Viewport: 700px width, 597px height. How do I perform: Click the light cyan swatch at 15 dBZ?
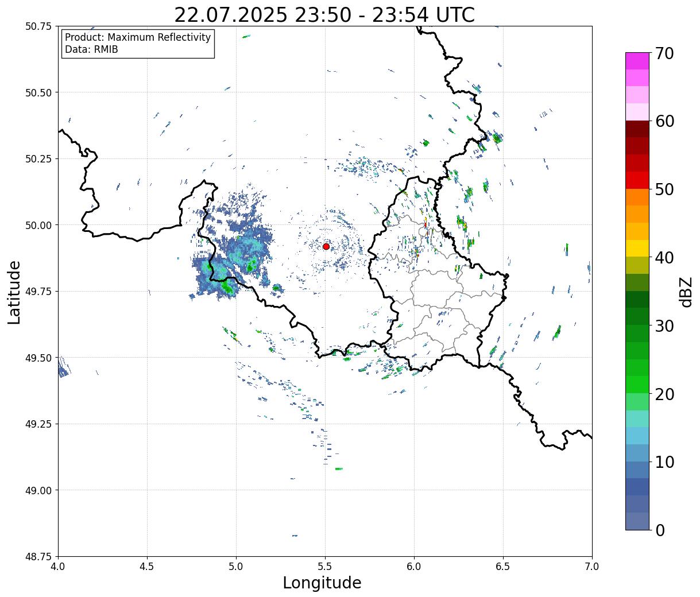pos(637,418)
